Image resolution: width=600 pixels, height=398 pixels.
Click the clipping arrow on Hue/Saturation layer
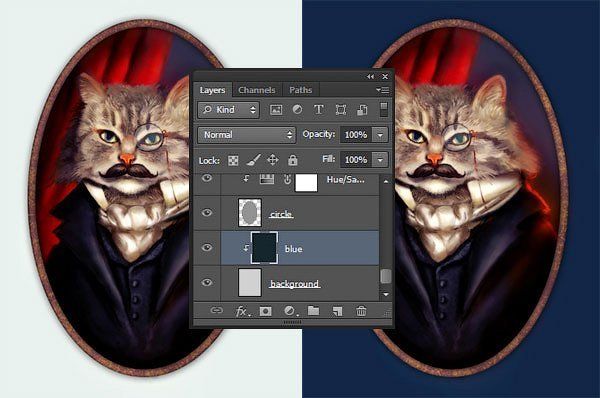click(x=246, y=178)
